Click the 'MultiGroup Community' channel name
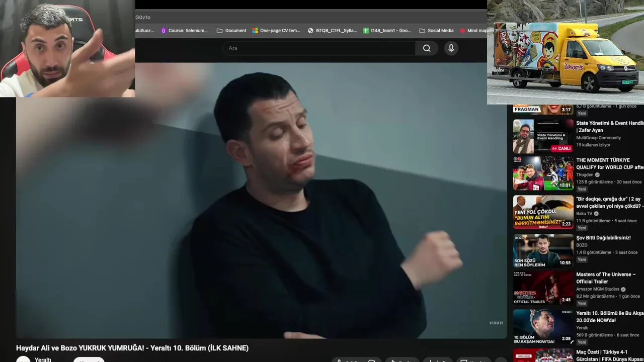Image resolution: width=644 pixels, height=362 pixels. [x=598, y=138]
